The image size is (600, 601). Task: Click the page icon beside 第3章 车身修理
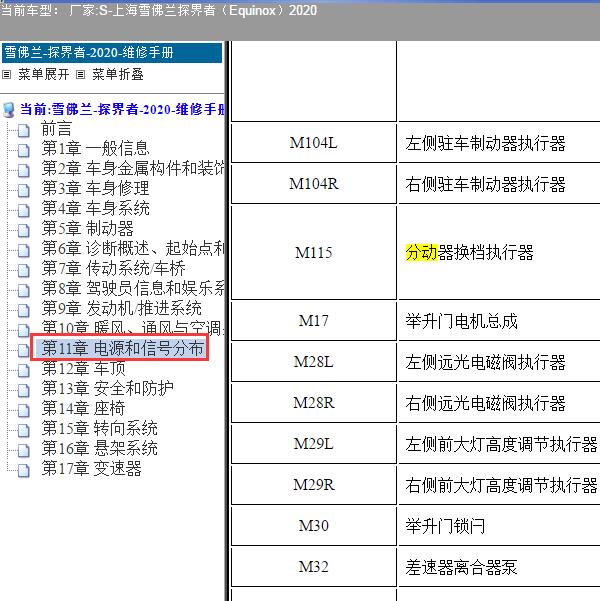coord(24,190)
